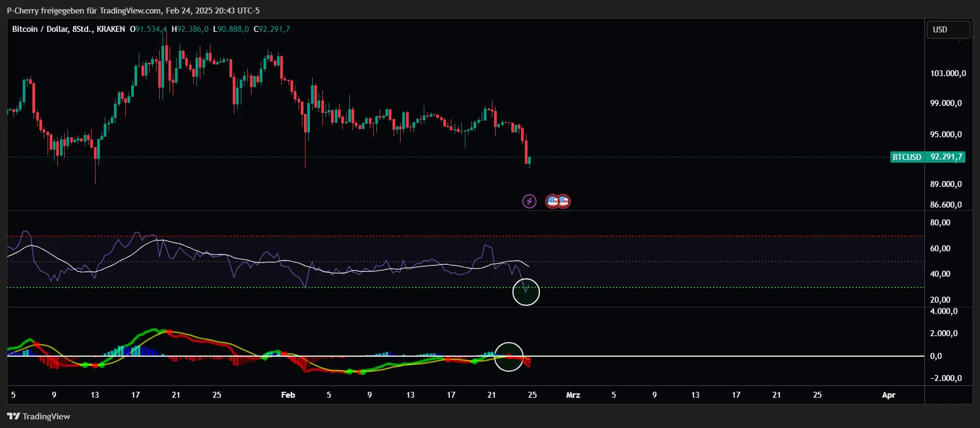Click the 89.000,0 price axis label
Viewport: 980px width, 428px height.
[x=946, y=184]
